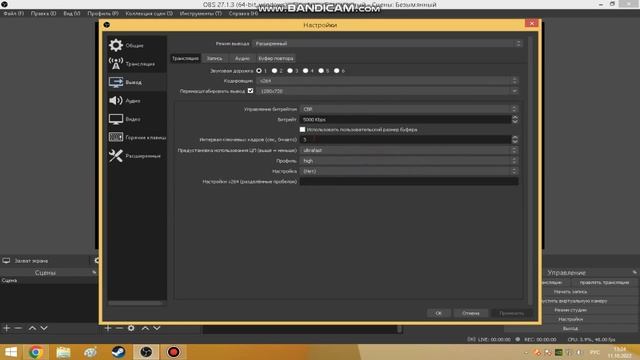Open File Explorer from the taskbar
Viewport: 640px width, 360px height.
pos(63,352)
